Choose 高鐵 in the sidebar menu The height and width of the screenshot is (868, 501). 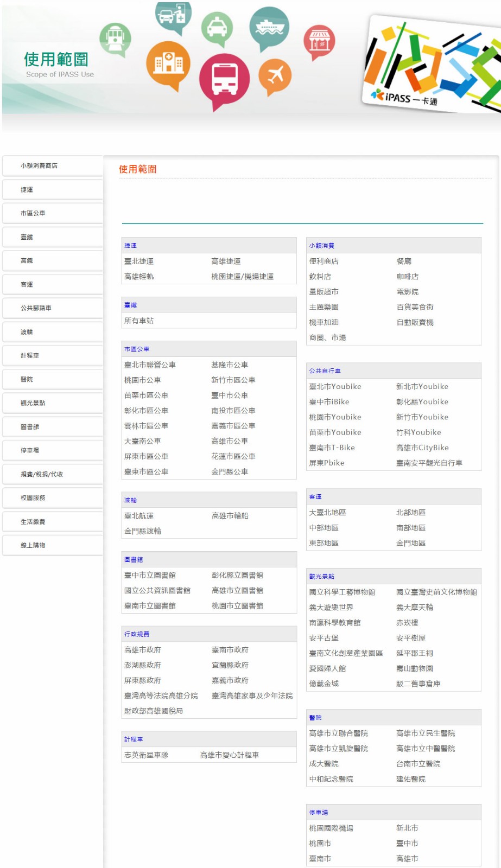[53, 261]
